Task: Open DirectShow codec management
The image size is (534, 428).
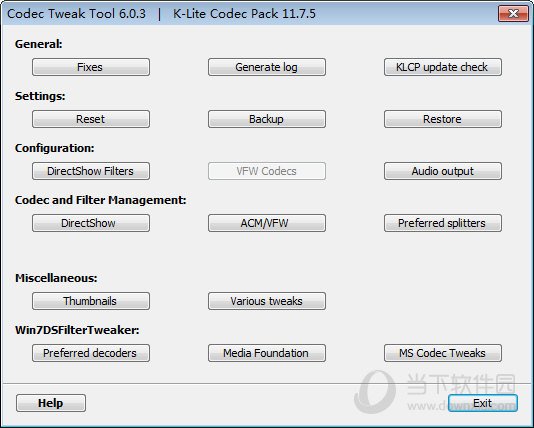Action: (91, 223)
